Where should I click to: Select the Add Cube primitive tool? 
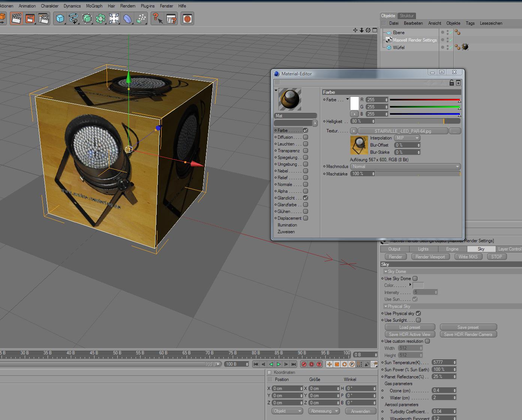60,18
